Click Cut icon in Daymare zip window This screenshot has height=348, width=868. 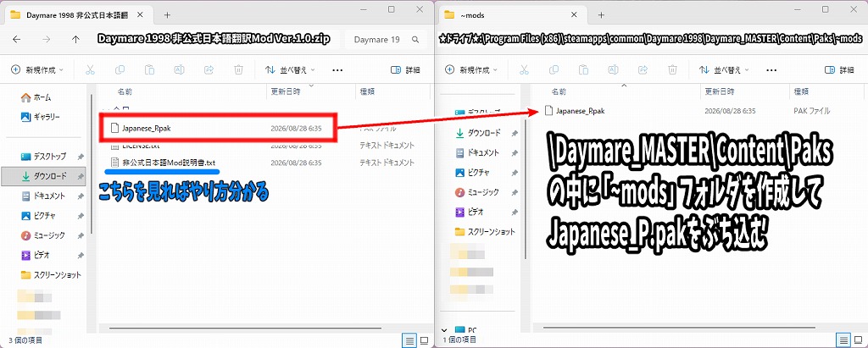(90, 69)
